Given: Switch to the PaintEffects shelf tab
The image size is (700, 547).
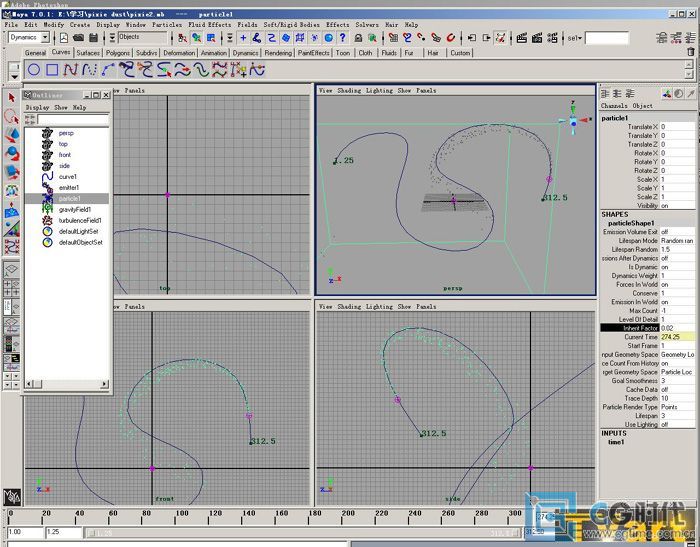Looking at the screenshot, I should click(x=313, y=53).
